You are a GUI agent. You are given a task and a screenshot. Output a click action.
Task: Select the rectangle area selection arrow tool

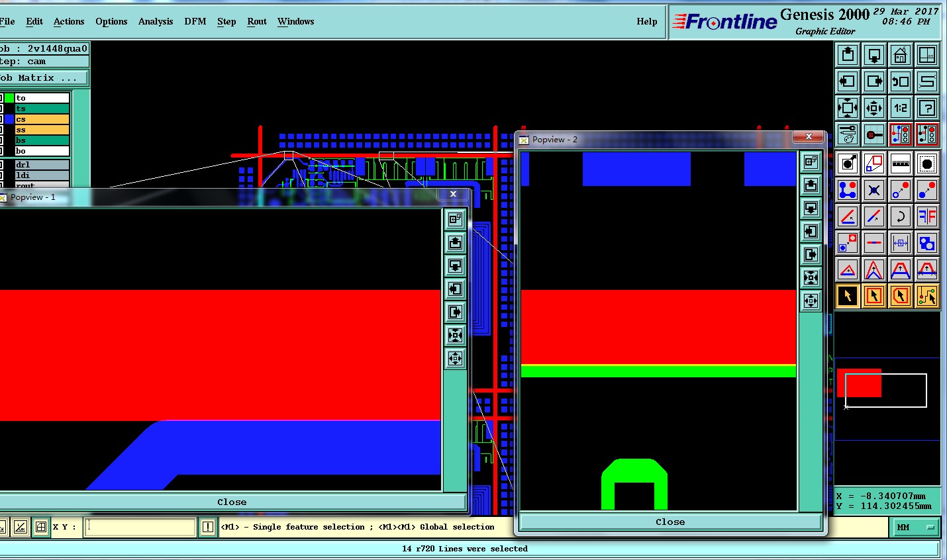point(874,296)
